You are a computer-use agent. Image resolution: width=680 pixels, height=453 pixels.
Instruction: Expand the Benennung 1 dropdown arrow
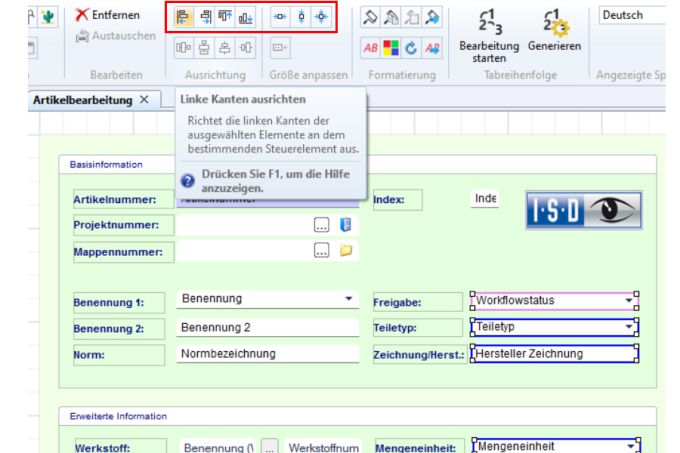pyautogui.click(x=348, y=299)
